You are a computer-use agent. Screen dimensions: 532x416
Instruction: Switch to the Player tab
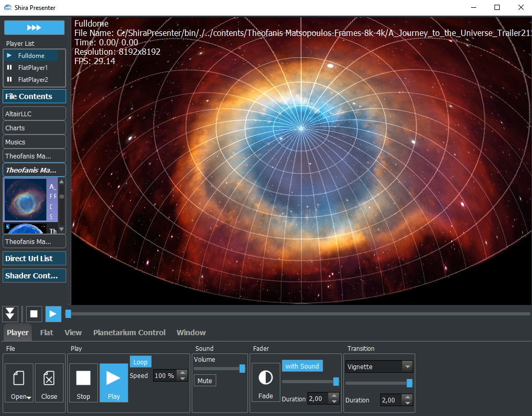18,333
